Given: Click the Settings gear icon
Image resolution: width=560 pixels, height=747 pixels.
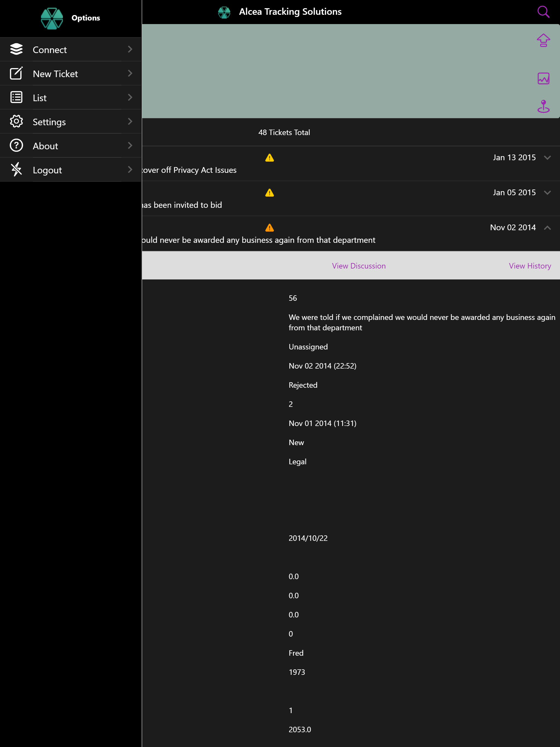Looking at the screenshot, I should tap(16, 121).
